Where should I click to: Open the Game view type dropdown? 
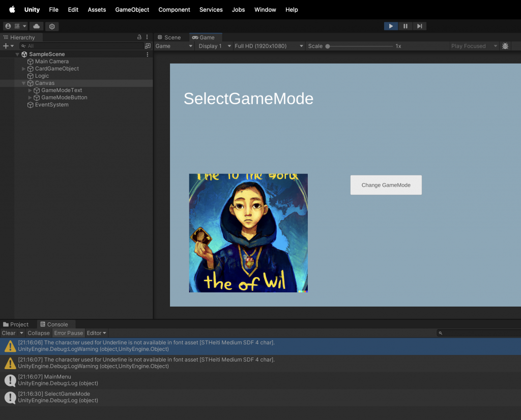pyautogui.click(x=174, y=46)
